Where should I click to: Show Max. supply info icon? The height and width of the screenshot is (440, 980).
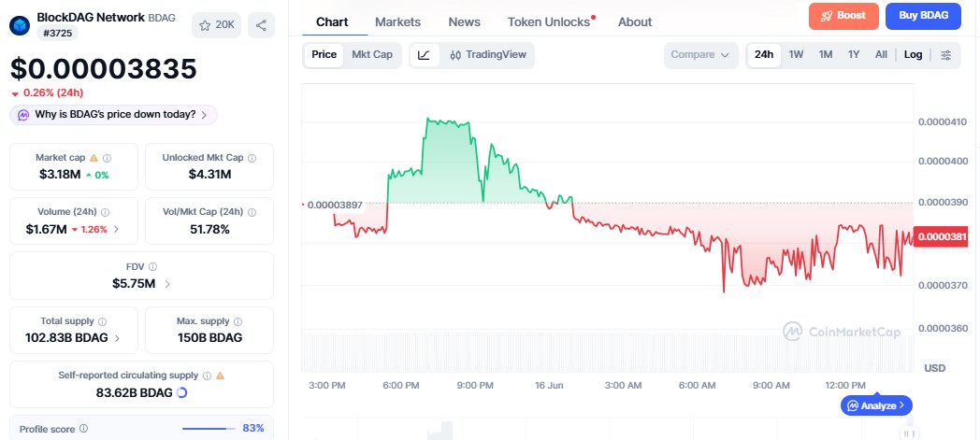[x=238, y=321]
